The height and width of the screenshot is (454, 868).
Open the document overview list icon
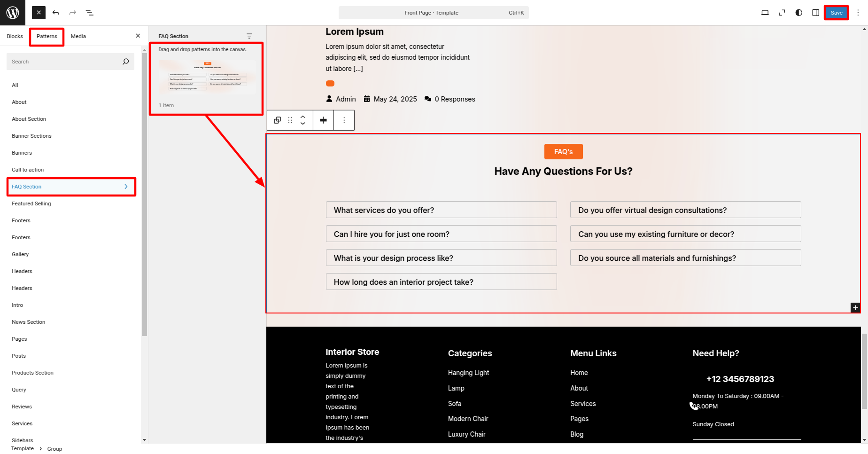[90, 13]
